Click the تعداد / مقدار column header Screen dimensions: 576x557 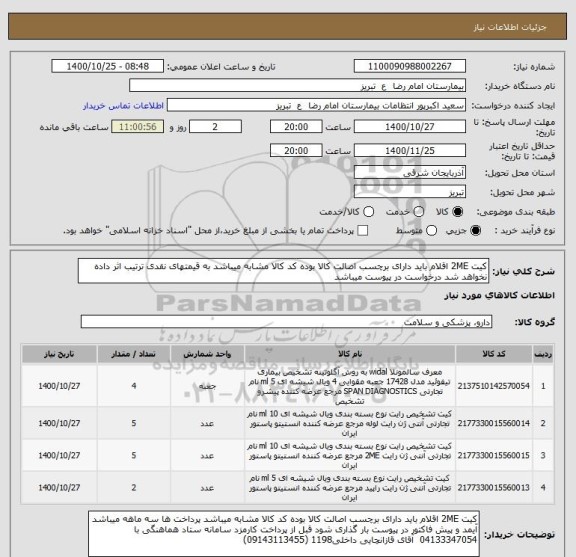pyautogui.click(x=134, y=354)
